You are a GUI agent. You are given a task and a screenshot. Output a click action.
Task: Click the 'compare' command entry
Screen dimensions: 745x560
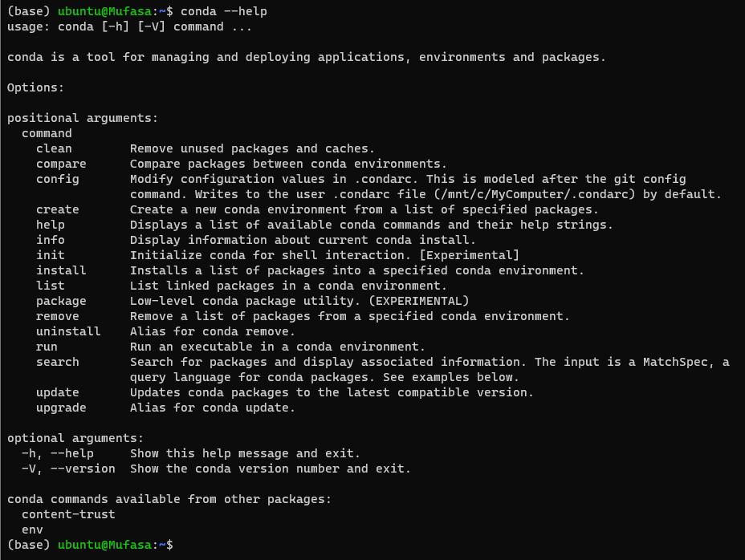[61, 164]
